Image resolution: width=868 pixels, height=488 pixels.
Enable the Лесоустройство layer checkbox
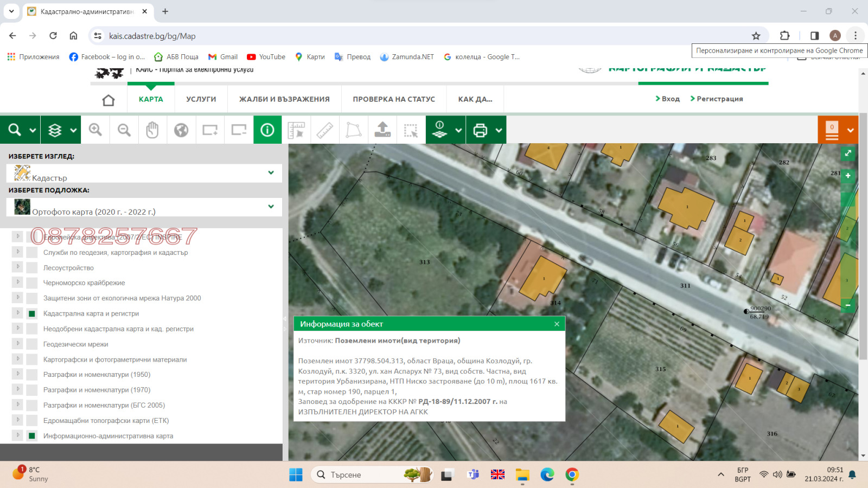click(x=31, y=267)
